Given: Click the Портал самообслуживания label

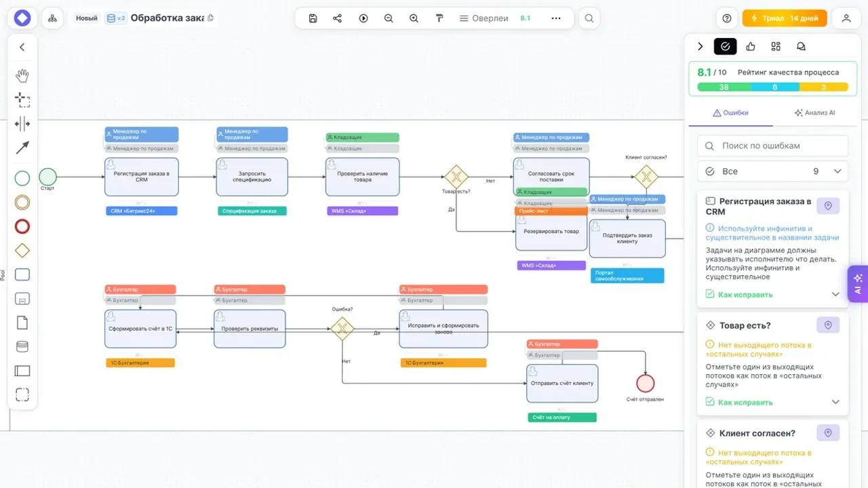Looking at the screenshot, I should [x=627, y=276].
